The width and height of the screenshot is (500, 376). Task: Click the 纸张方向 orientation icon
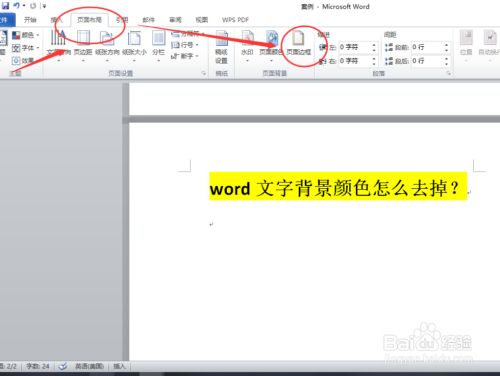pyautogui.click(x=107, y=38)
